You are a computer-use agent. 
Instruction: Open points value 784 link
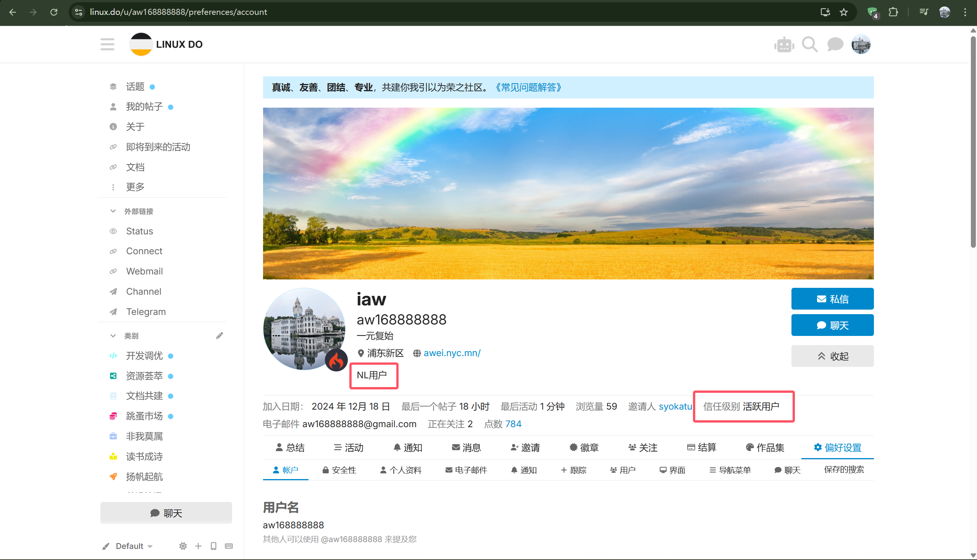pyautogui.click(x=513, y=424)
